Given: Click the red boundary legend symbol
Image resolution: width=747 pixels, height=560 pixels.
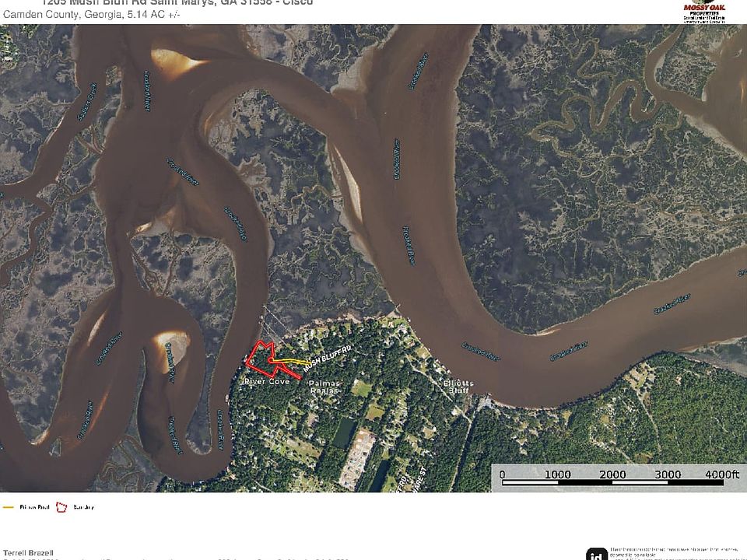Looking at the screenshot, I should (61, 507).
